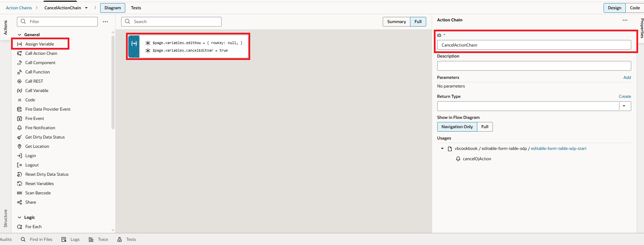Switch to the Tests tab
Viewport: 644px width, 245px height.
point(136,8)
